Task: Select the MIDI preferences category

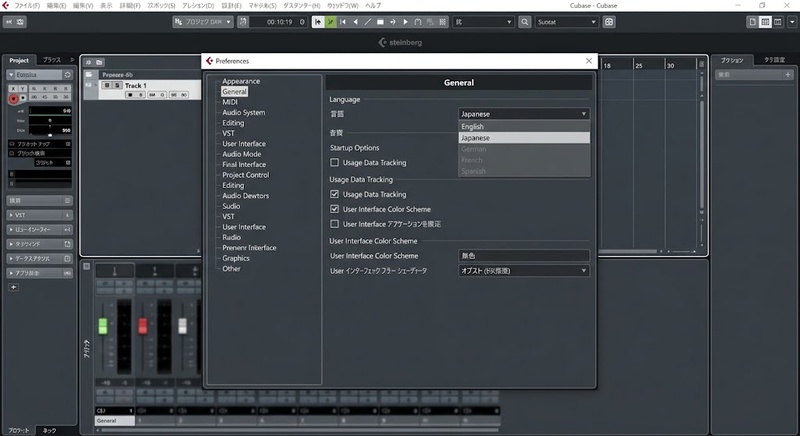Action: [230, 102]
